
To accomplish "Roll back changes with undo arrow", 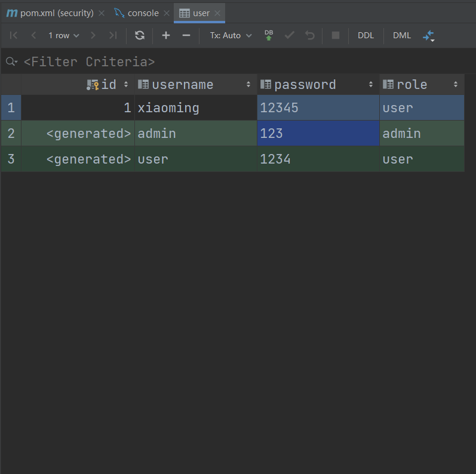I will click(309, 35).
